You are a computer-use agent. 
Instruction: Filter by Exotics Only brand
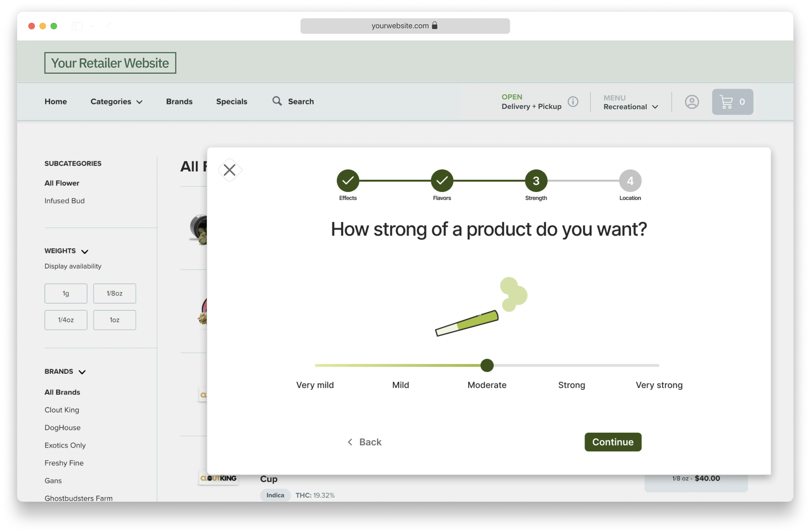[65, 445]
